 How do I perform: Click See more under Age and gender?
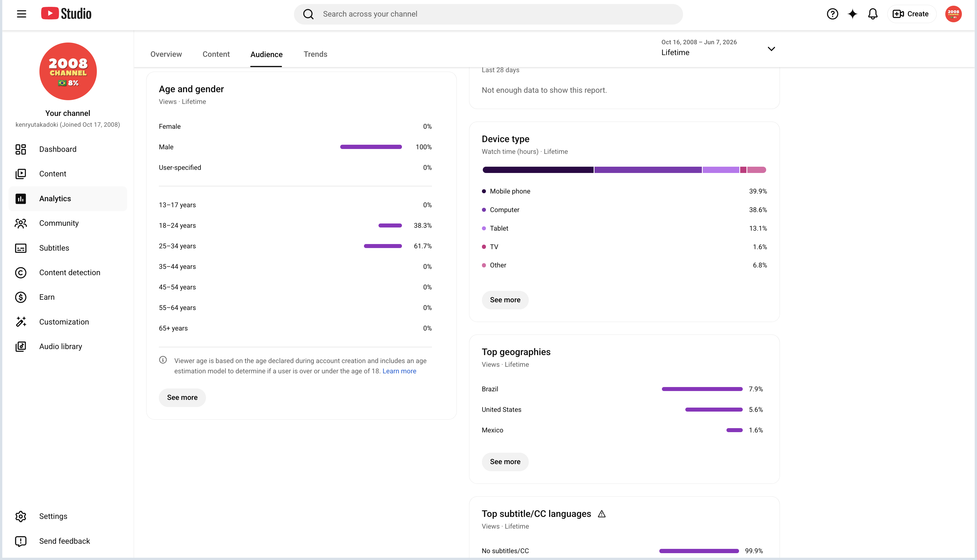182,398
